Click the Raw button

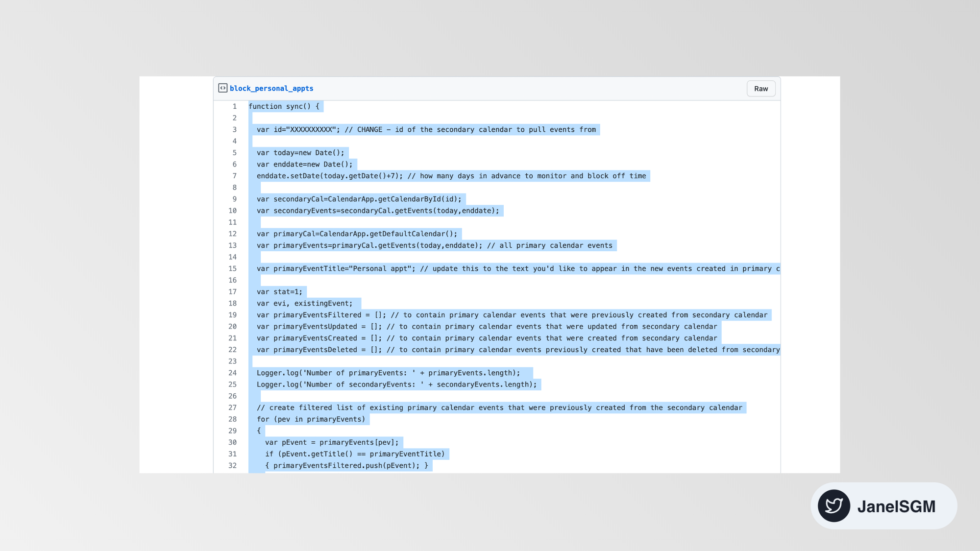pyautogui.click(x=761, y=89)
